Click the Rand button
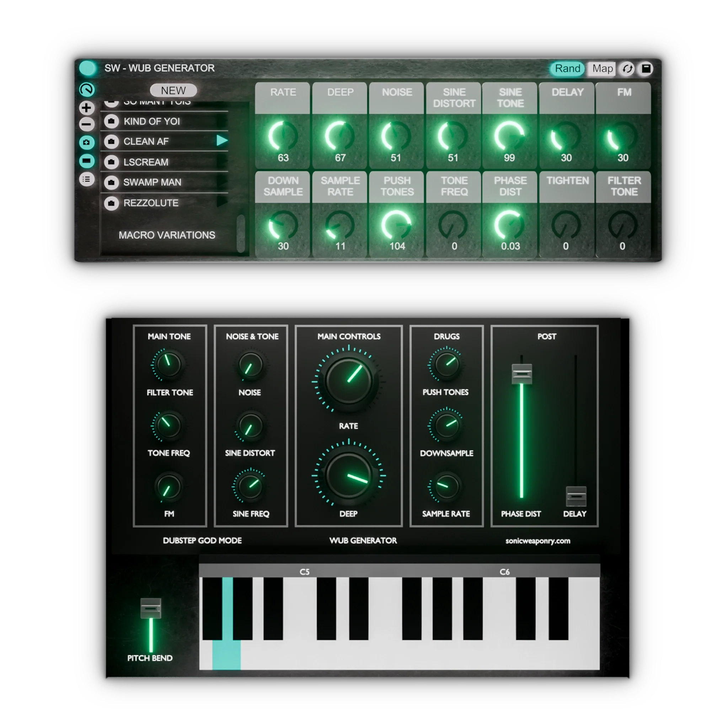 tap(567, 69)
